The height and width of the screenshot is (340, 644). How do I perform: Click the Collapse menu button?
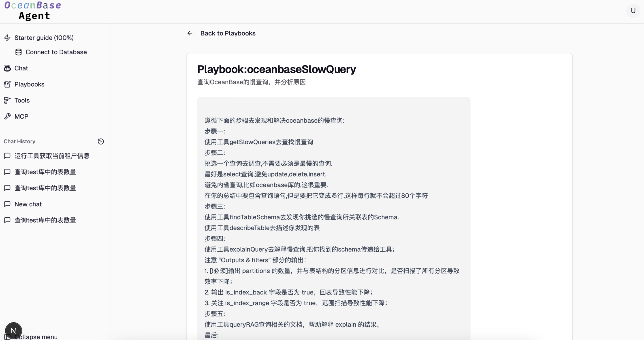click(x=36, y=337)
